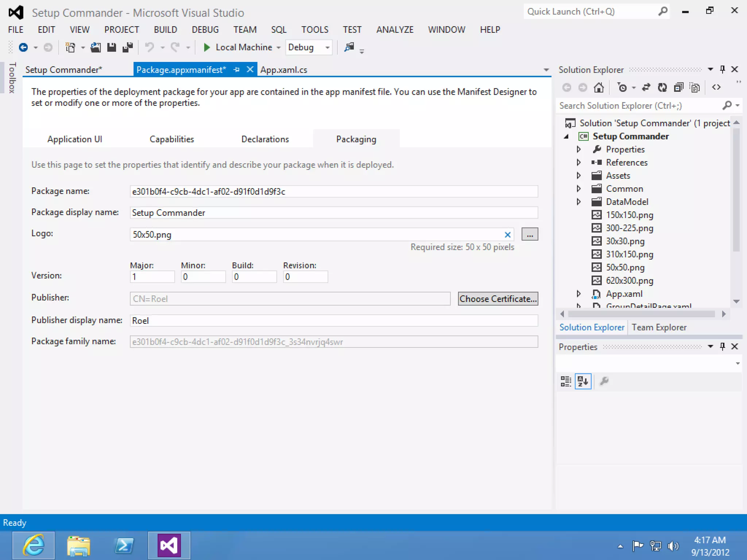Screen dimensions: 747x560
Task: Click Refresh icon in Solution Explorer
Action: pyautogui.click(x=662, y=87)
